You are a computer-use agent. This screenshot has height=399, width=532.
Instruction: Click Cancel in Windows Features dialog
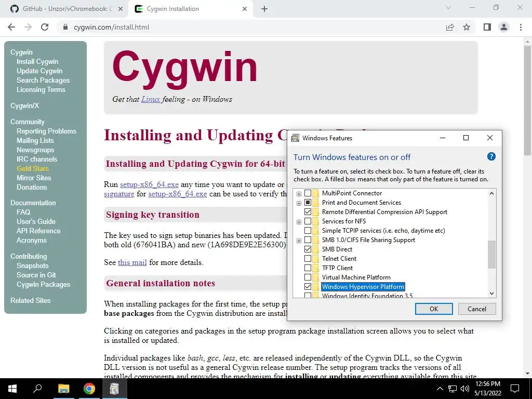click(477, 309)
